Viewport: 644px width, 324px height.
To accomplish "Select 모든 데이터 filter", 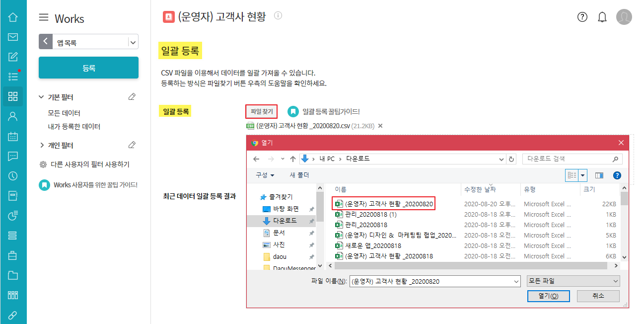I will (x=64, y=113).
